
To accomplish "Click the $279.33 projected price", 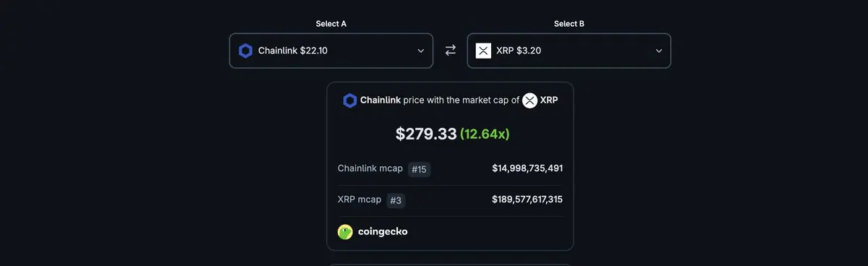I will (x=426, y=134).
